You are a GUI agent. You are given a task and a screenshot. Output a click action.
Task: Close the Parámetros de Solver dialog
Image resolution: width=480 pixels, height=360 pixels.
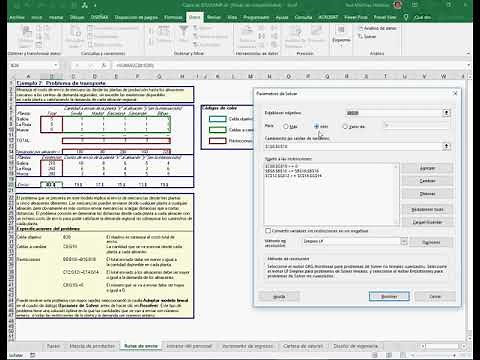tap(455, 94)
